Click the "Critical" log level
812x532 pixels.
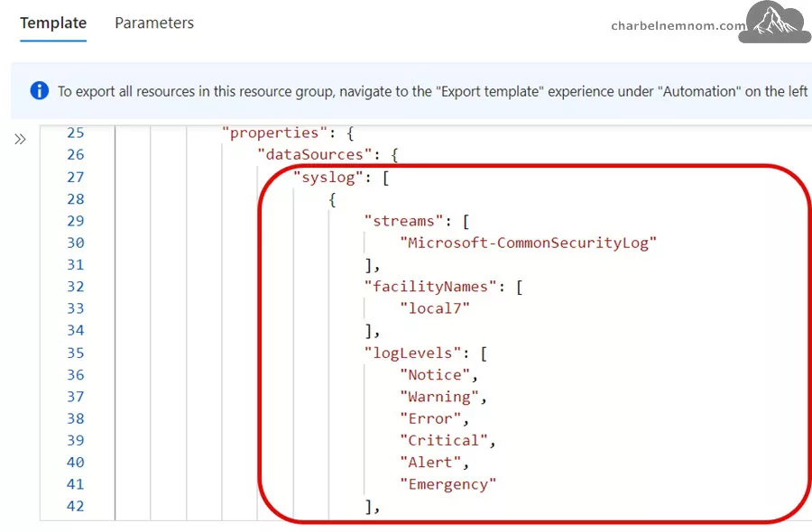point(444,441)
